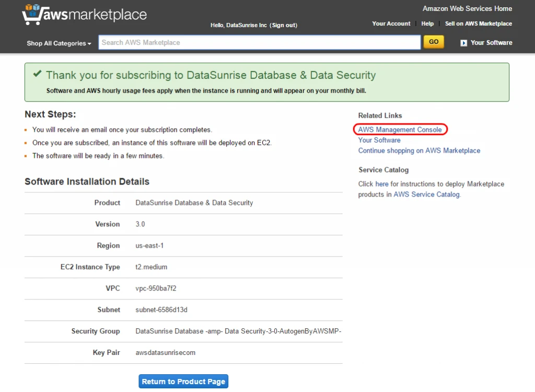Click here for Service Catalog deployment instructions
The width and height of the screenshot is (535, 392).
point(382,183)
